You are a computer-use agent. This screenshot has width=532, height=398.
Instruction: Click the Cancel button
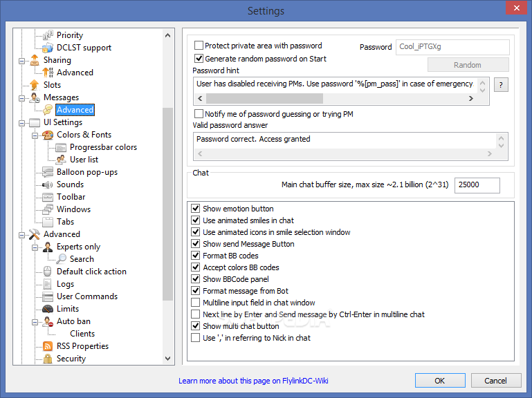pyautogui.click(x=496, y=380)
